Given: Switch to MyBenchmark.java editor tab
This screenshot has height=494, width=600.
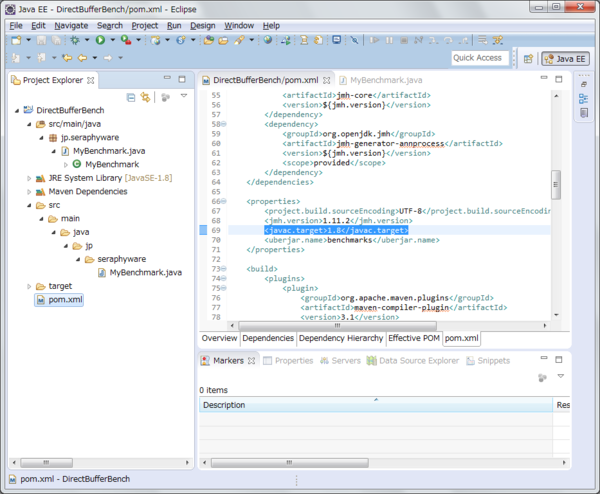Looking at the screenshot, I should 382,80.
